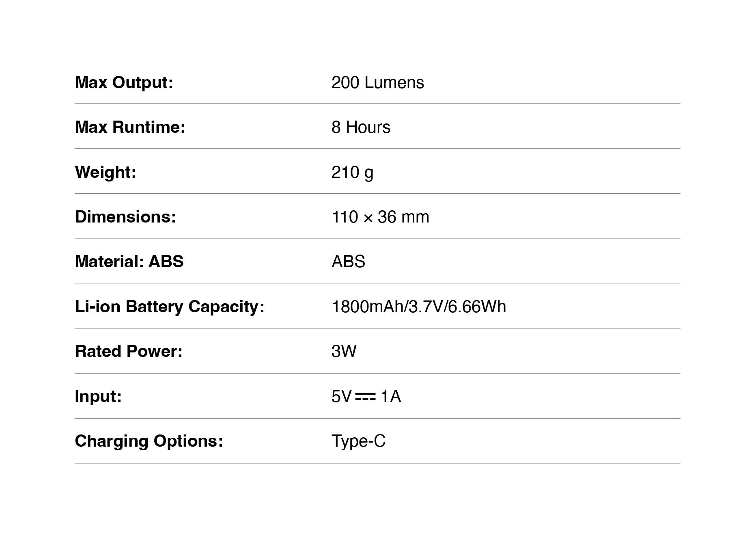Select the 1800mAh/3.7V/6.66Wh value

coord(419,307)
